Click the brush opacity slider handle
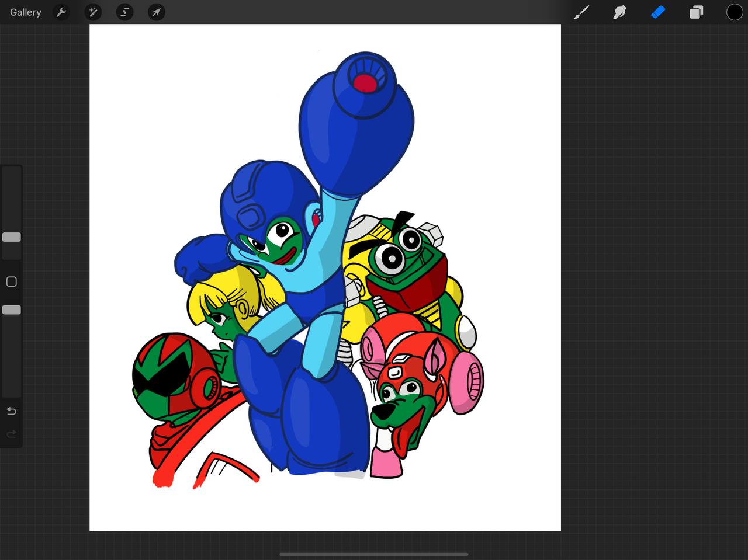The height and width of the screenshot is (560, 748). click(12, 309)
